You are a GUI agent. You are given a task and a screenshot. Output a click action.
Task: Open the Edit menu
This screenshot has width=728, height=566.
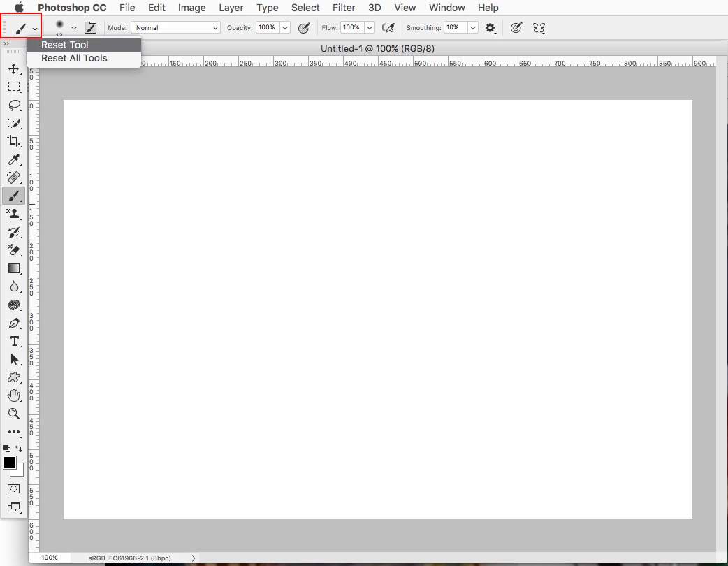click(x=157, y=8)
